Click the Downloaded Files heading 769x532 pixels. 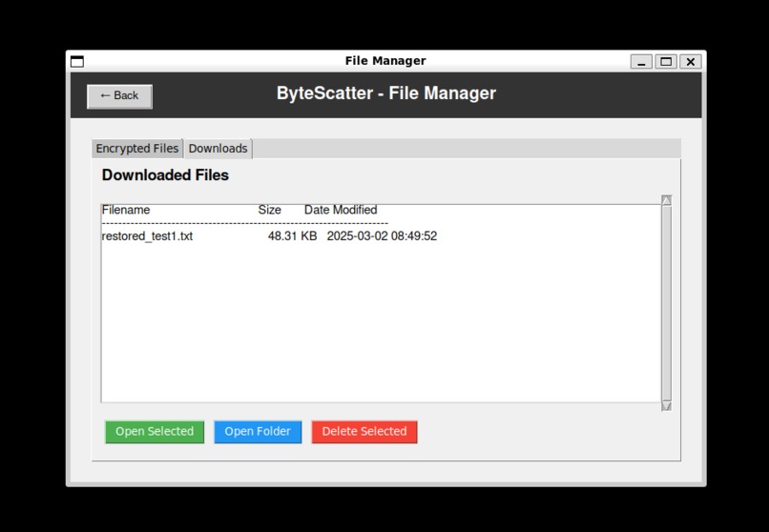165,175
